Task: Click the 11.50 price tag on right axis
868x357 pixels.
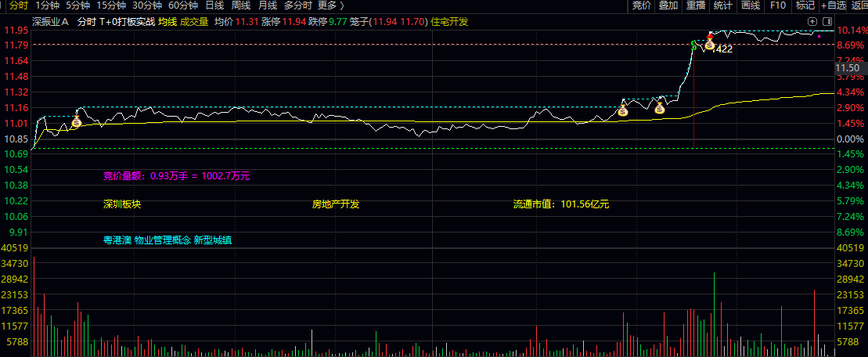Action: (850, 67)
